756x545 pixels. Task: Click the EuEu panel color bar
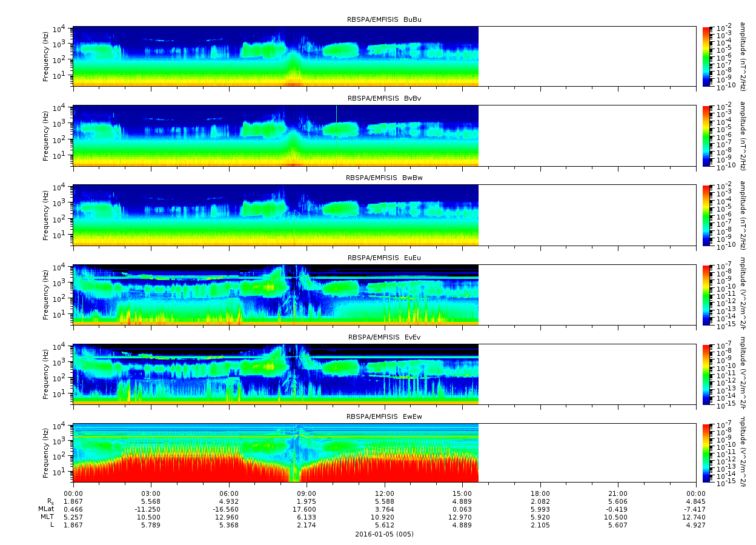tap(706, 294)
